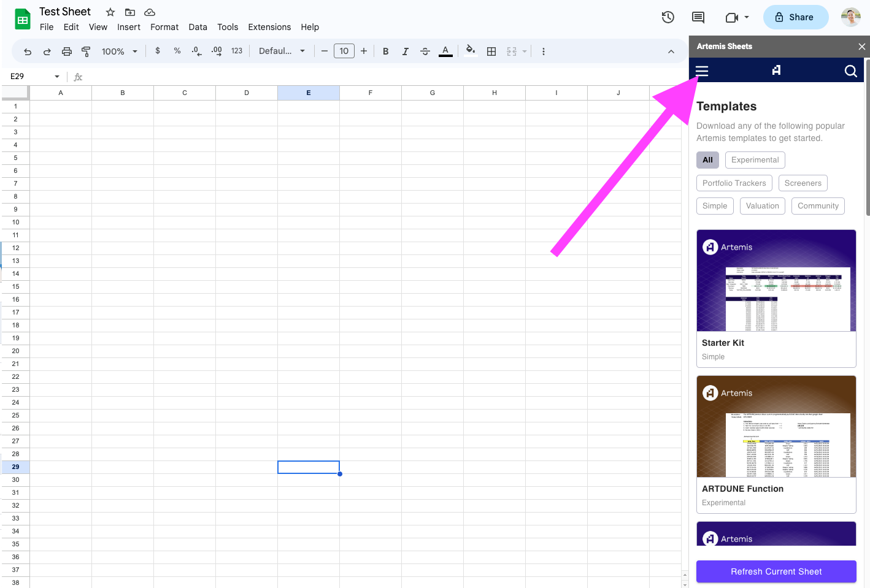870x588 pixels.
Task: Rename the Test Sheet title
Action: coord(65,12)
